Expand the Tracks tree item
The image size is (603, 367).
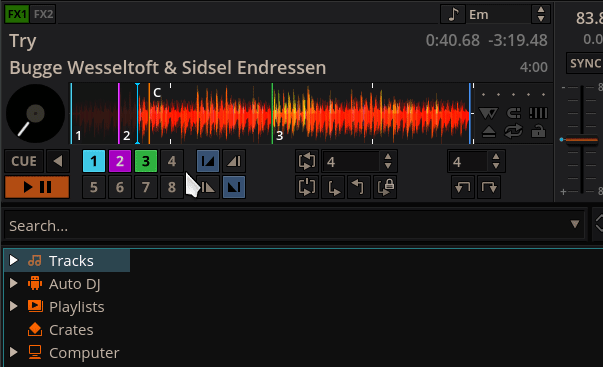pos(13,260)
